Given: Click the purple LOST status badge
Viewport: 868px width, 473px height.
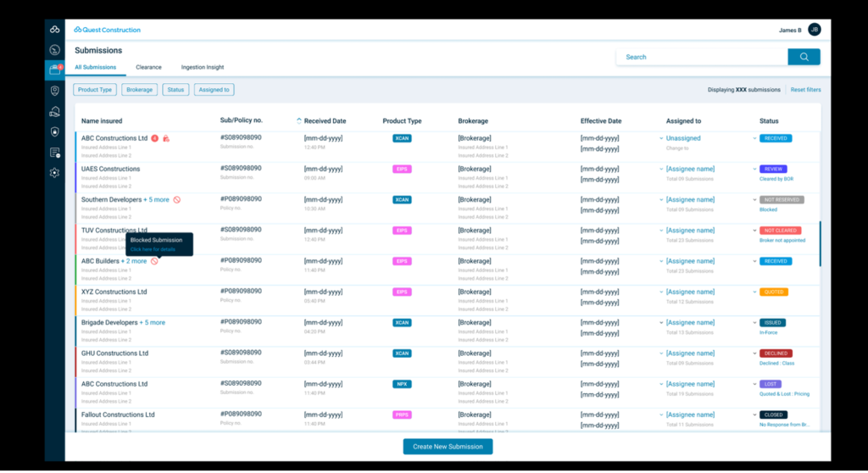Looking at the screenshot, I should click(x=770, y=384).
